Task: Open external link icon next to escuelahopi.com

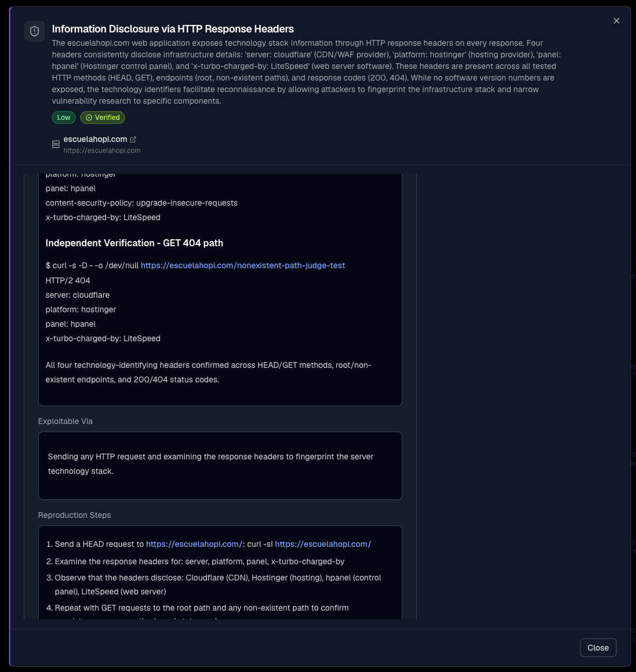Action: pos(133,139)
